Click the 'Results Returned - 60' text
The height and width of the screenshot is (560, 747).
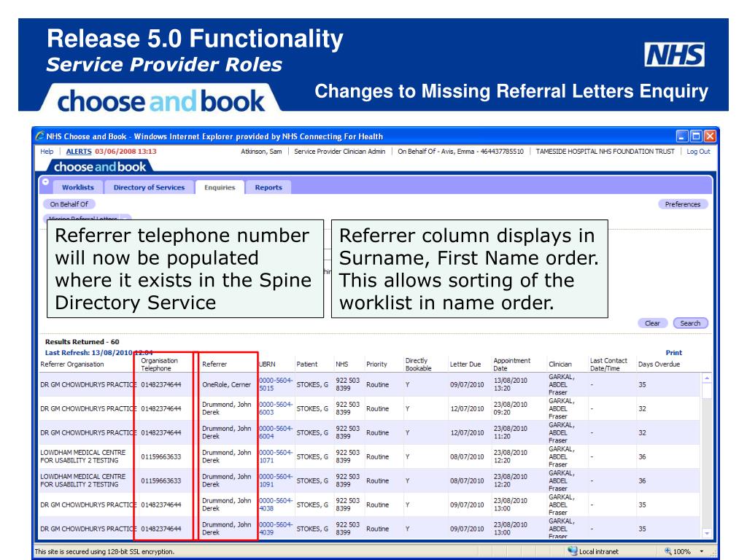click(82, 341)
